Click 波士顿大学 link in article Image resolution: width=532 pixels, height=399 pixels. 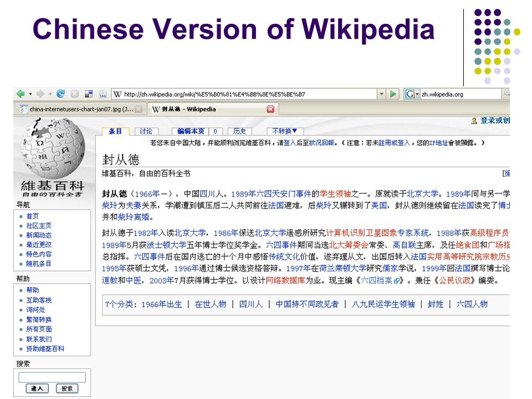[x=167, y=245]
